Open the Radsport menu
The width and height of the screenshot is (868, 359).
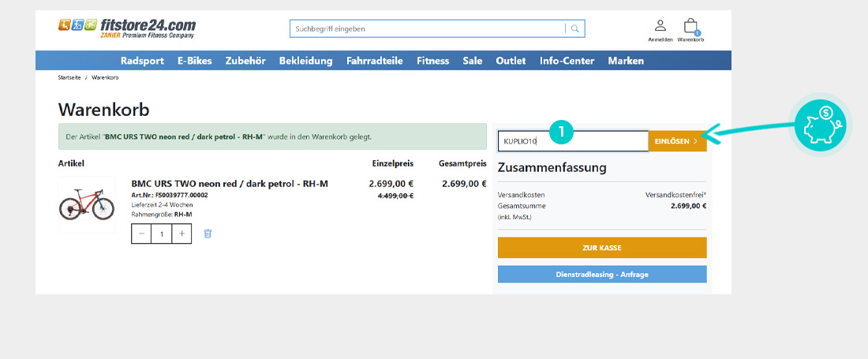click(142, 61)
